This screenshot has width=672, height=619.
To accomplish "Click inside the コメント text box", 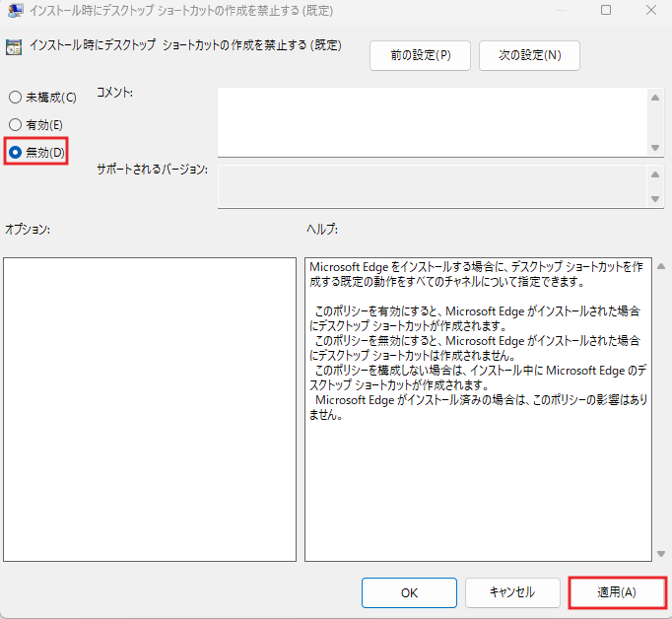I will click(x=432, y=122).
